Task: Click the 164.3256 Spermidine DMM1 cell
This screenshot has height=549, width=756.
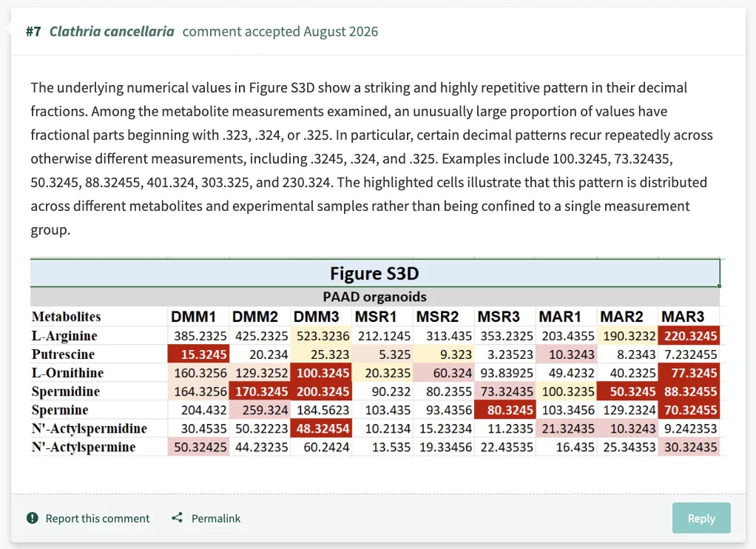Action: pos(198,391)
